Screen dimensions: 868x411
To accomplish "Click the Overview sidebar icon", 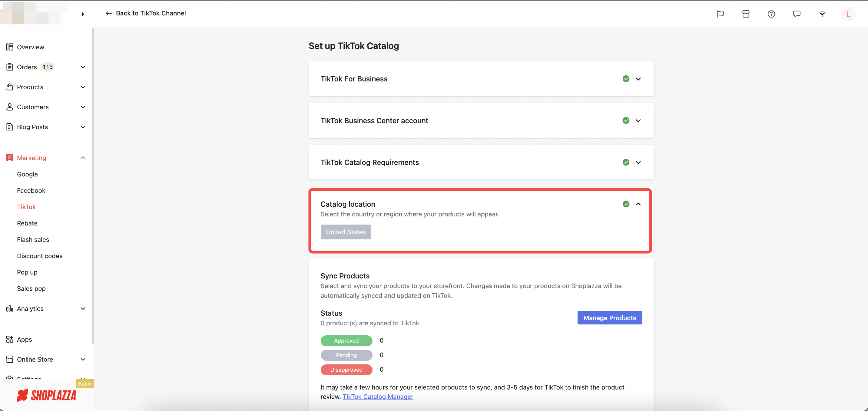I will point(10,47).
